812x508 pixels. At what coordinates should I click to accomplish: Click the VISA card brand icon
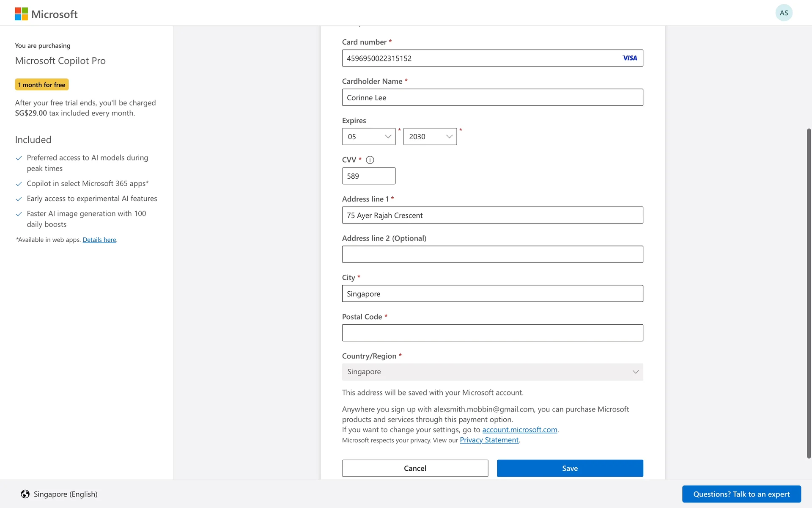[x=630, y=58]
